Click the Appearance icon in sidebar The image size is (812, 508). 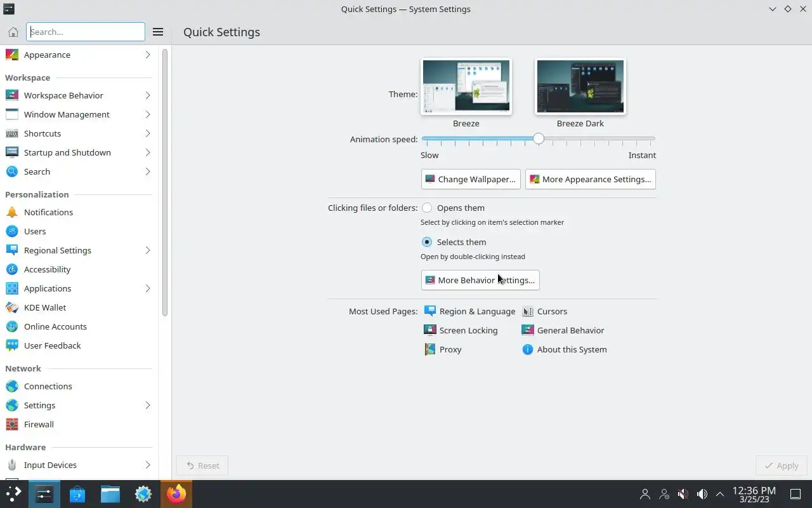coord(12,55)
